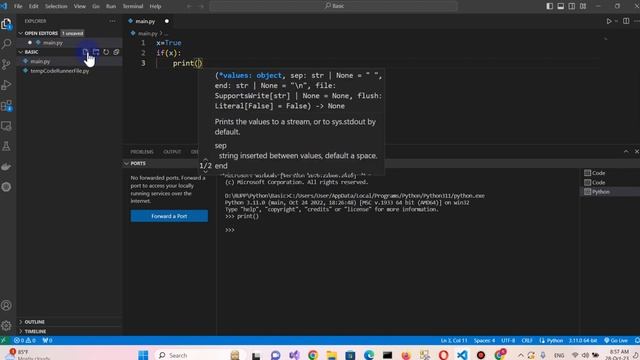This screenshot has width=640, height=360.
Task: Switch to the PROBLEMS panel tab
Action: tap(142, 152)
